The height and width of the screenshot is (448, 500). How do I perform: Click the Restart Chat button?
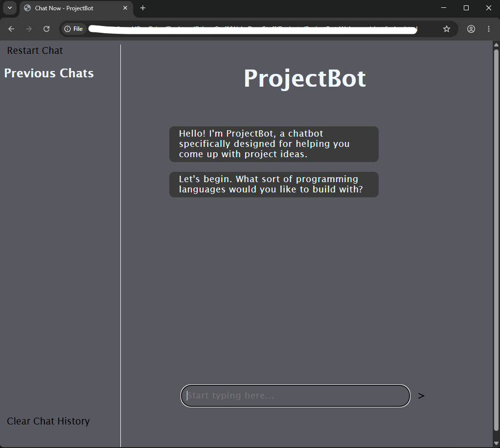coord(35,50)
